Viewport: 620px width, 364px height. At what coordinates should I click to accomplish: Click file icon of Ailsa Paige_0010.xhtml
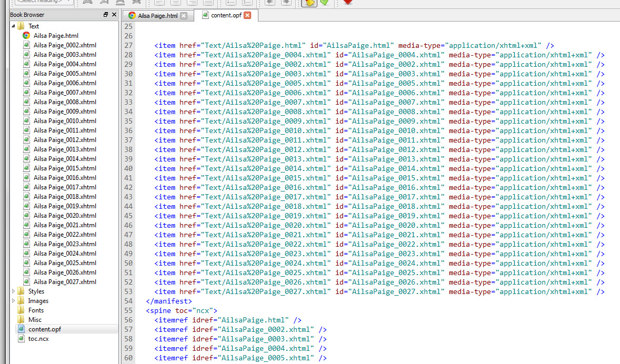coord(26,121)
